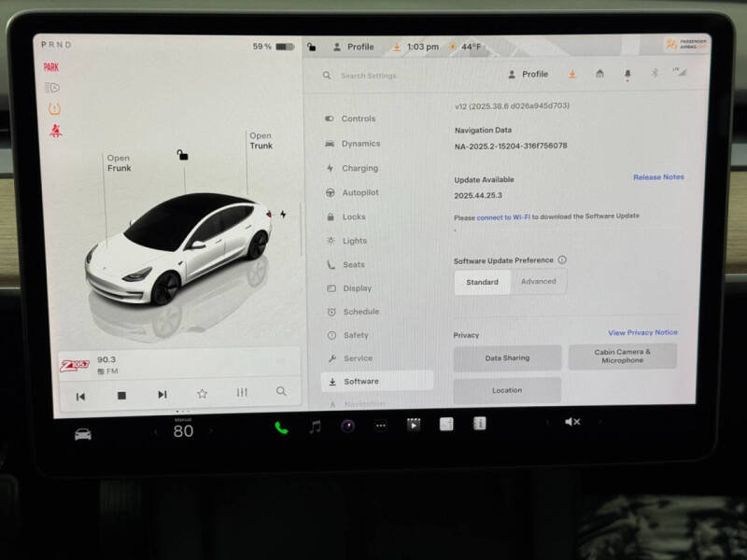Viewport: 747px width, 560px height.
Task: Skip to the next track
Action: pos(161,395)
